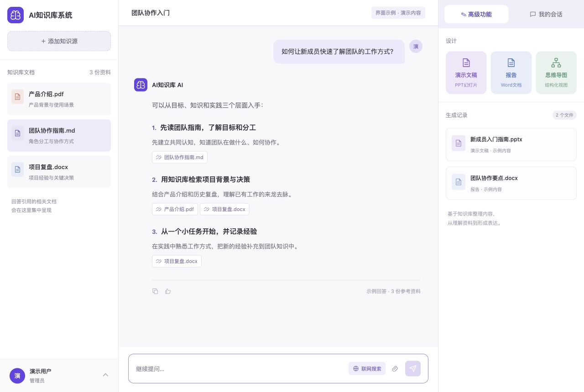
Task: Click the 示例回答 · 3 份参考资料 footer text
Action: 393,291
